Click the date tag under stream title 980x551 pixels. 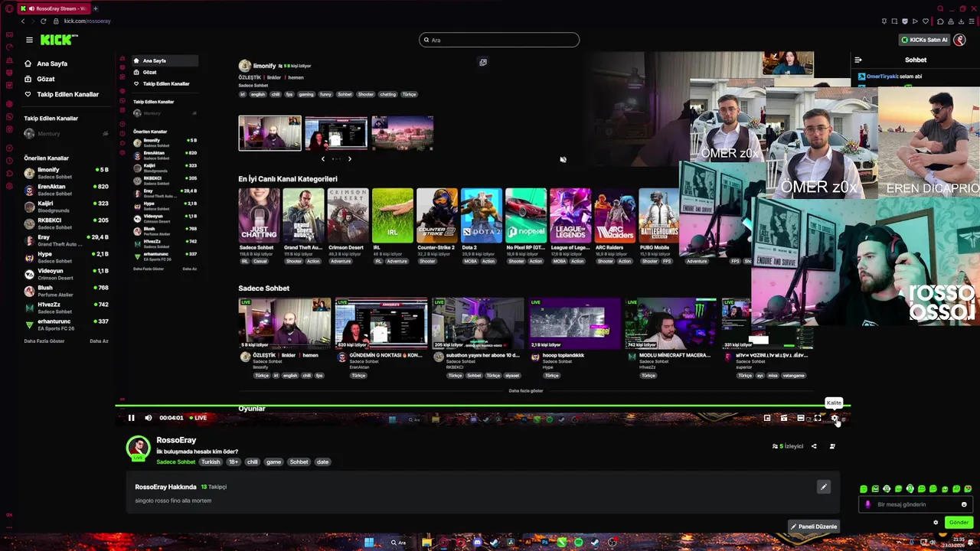point(322,462)
